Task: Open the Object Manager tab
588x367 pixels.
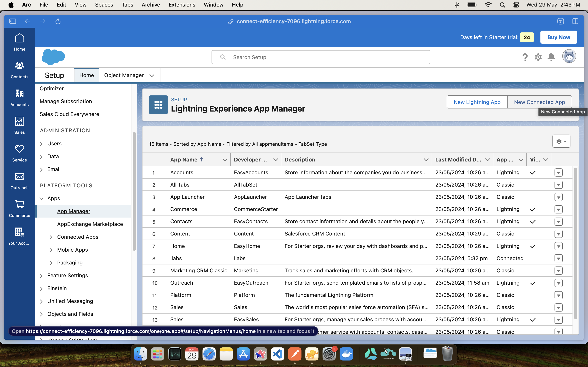Action: pos(124,75)
